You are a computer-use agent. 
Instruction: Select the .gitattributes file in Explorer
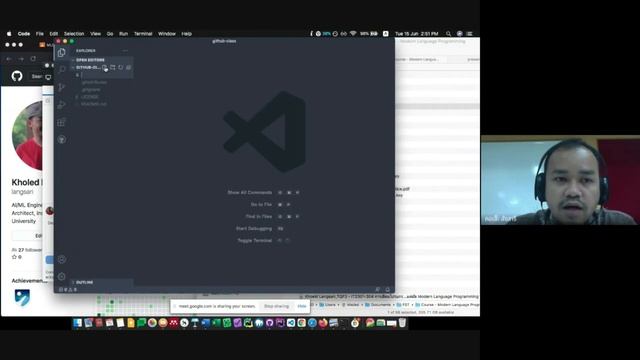[x=94, y=82]
